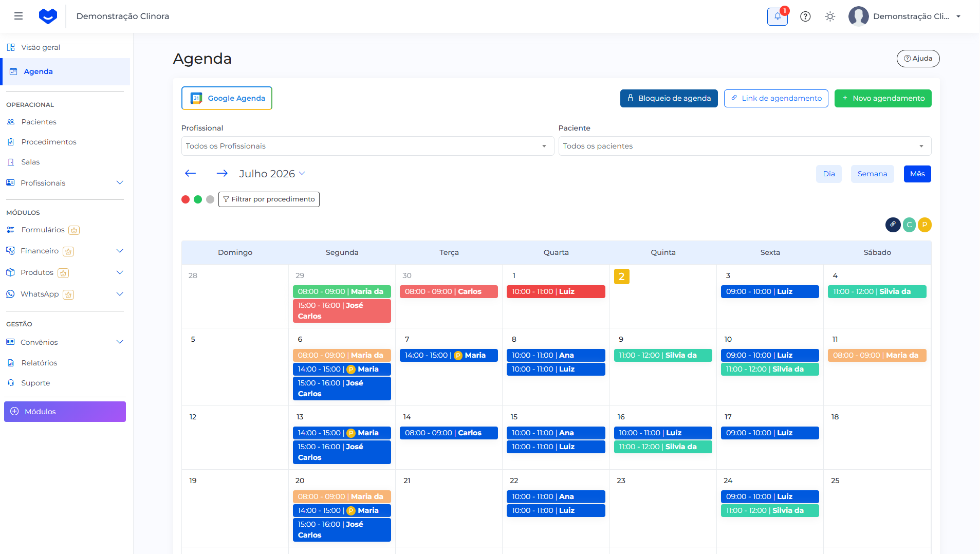The image size is (980, 554).
Task: Click Bloqueio de agenda button
Action: [669, 98]
